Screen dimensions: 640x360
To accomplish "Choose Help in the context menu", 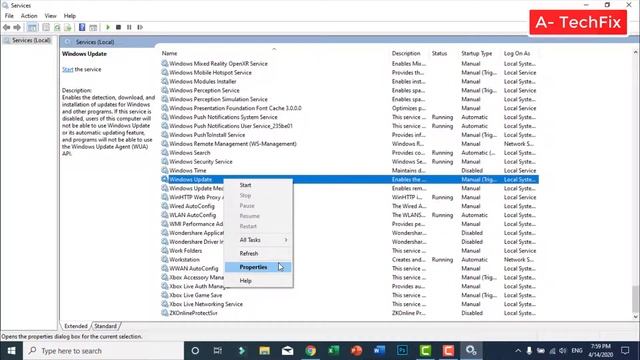I will tap(258, 281).
